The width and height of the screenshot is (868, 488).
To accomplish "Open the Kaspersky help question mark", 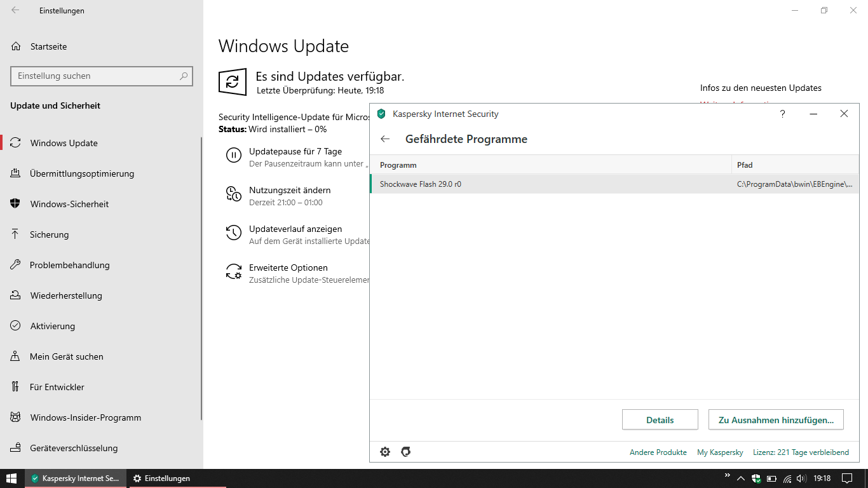I will (x=782, y=114).
